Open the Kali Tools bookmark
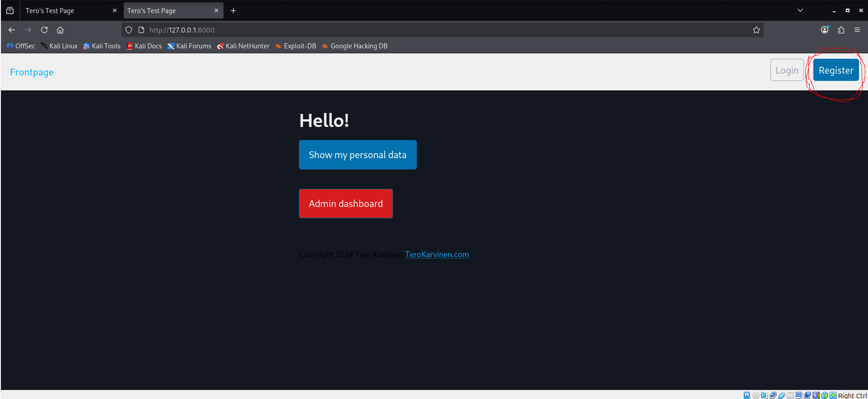This screenshot has width=868, height=399. coord(102,46)
